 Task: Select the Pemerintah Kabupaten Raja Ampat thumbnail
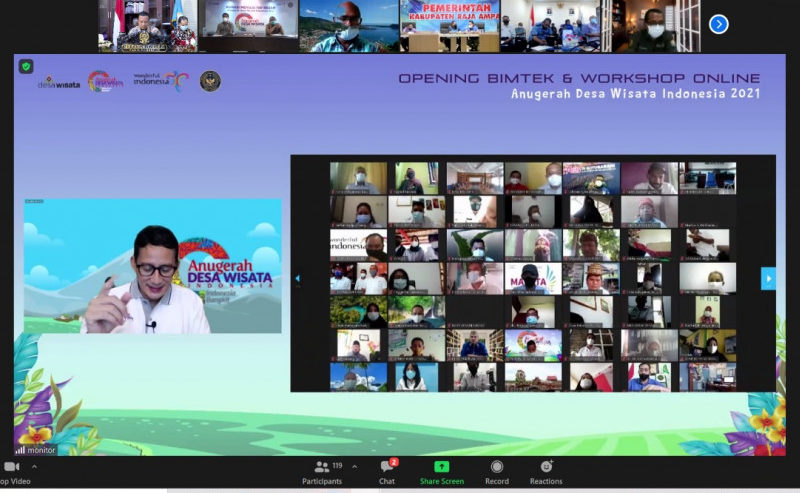click(x=450, y=26)
